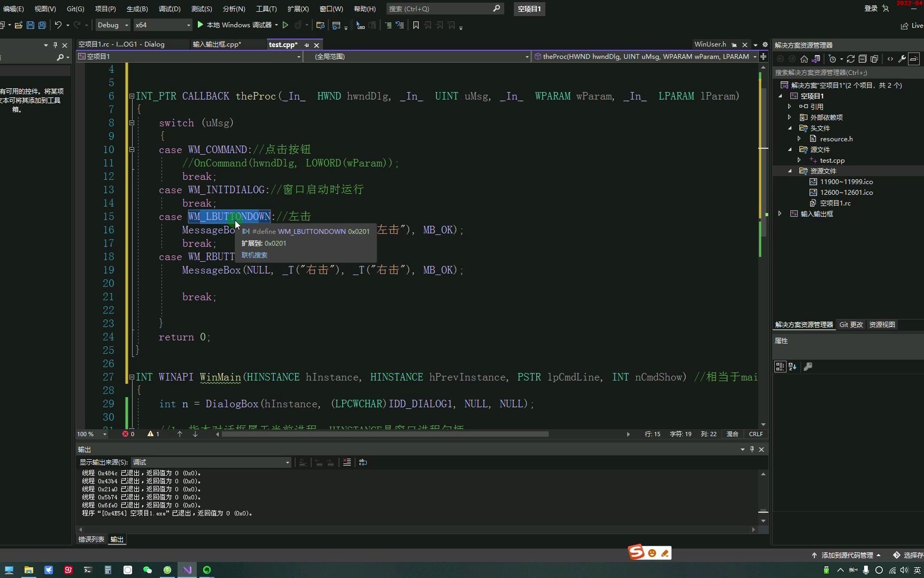Open File Explorer from the taskbar
The height and width of the screenshot is (578, 924).
pyautogui.click(x=29, y=570)
